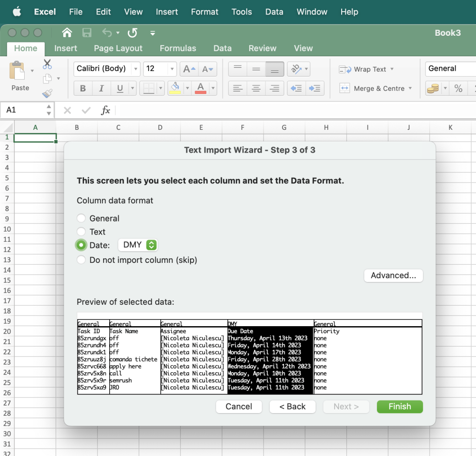Open the Tools menu
The width and height of the screenshot is (476, 456).
coord(242,12)
